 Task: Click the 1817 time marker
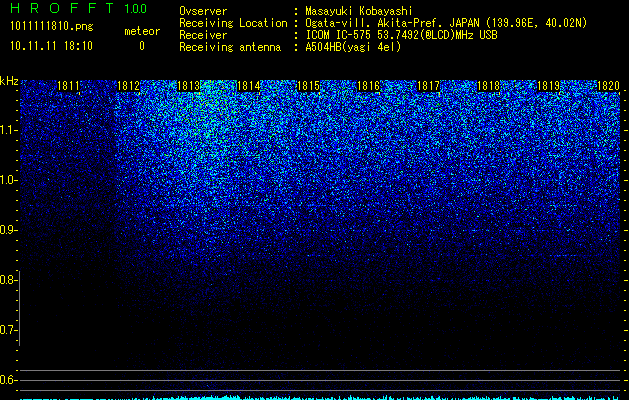tap(428, 86)
